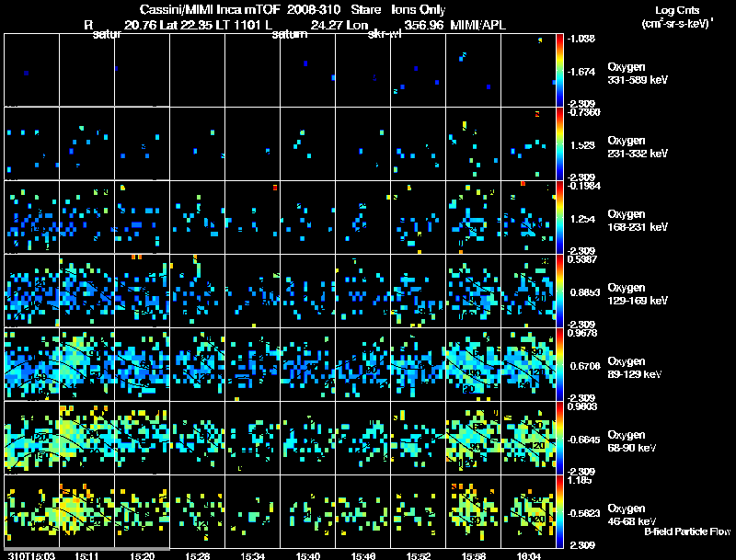Viewport: 736px width, 560px height.
Task: Click the Oxygen 68-90 keV row label
Action: pyautogui.click(x=631, y=440)
